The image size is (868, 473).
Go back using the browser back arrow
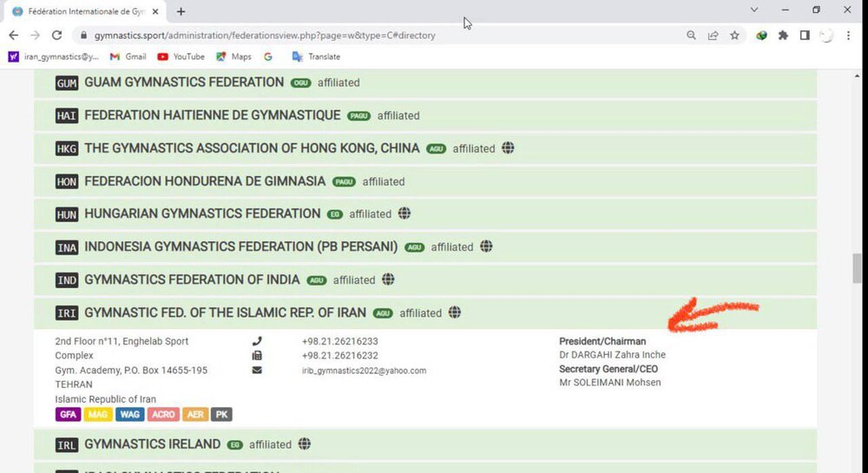[x=14, y=36]
